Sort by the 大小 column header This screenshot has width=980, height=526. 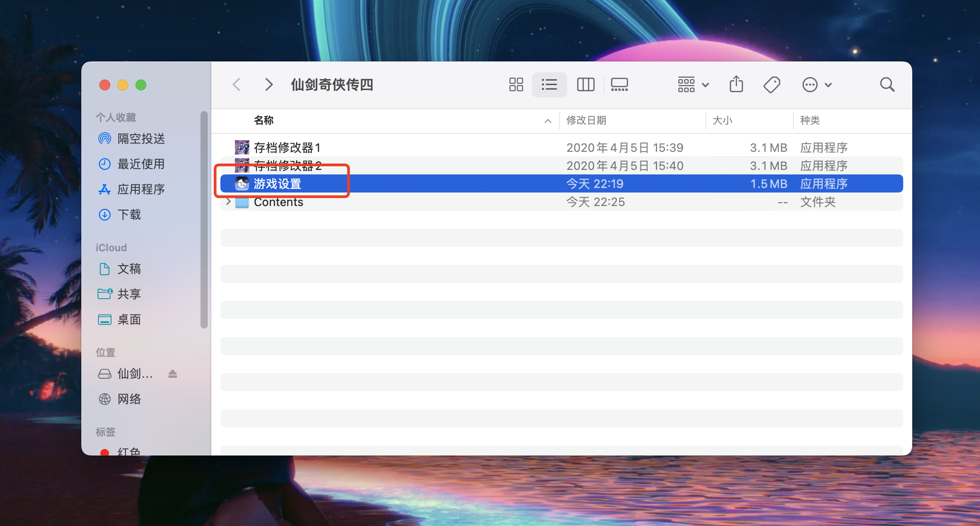coord(722,120)
